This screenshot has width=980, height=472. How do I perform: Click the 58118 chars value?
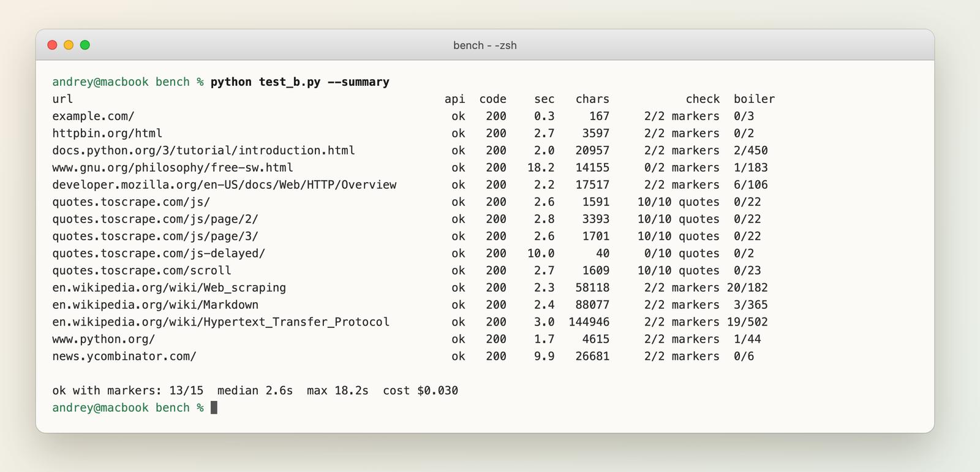592,288
